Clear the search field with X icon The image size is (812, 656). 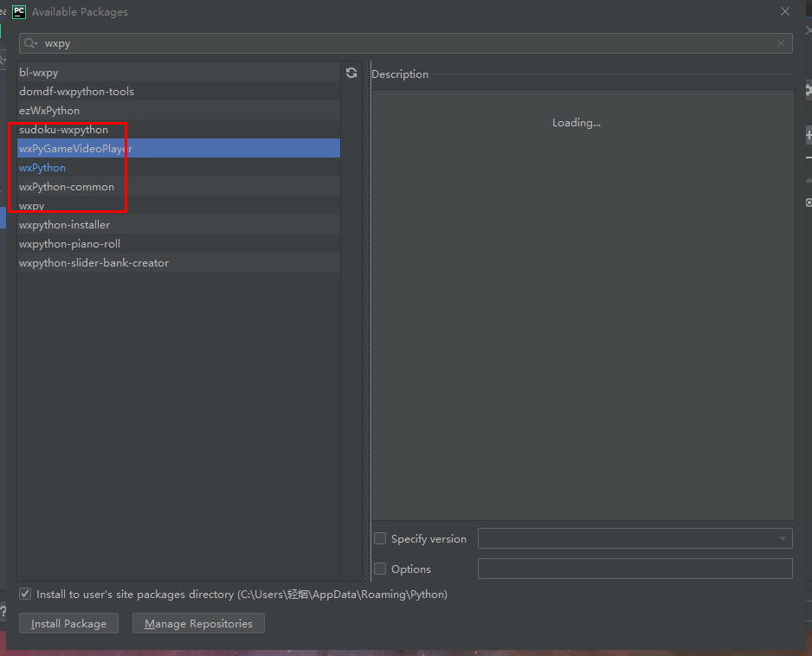point(781,43)
